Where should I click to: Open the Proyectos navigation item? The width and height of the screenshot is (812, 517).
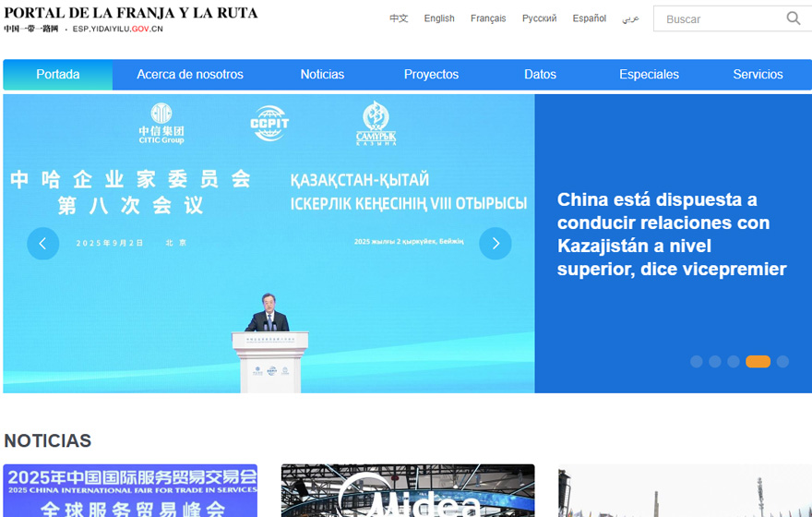click(x=431, y=75)
